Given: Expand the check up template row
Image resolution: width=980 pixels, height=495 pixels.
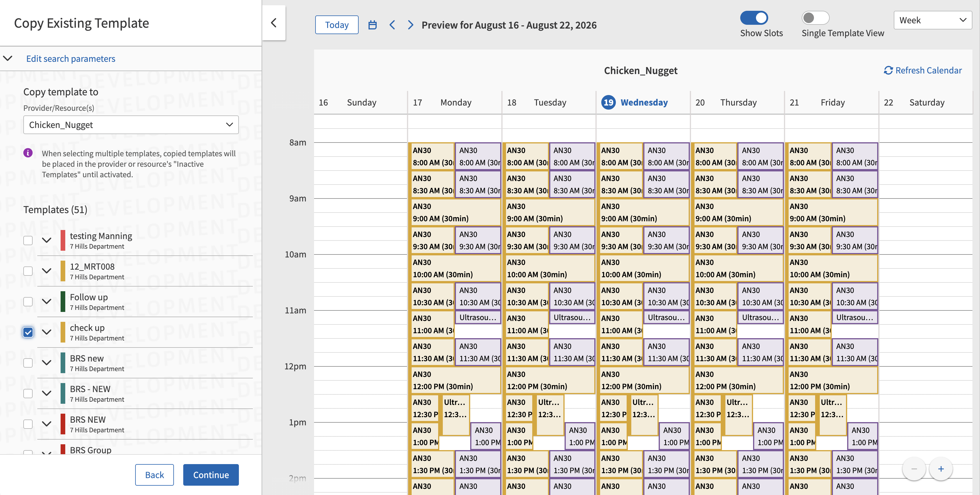Looking at the screenshot, I should 46,332.
